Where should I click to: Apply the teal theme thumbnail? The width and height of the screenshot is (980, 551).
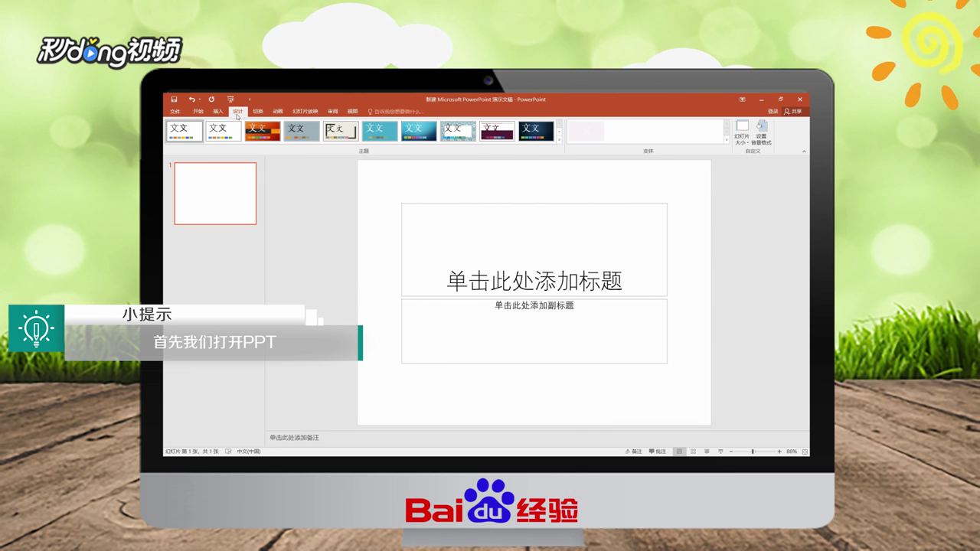380,131
